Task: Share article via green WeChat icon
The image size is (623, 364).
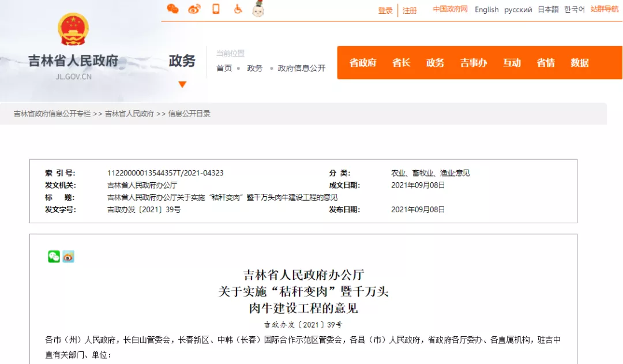Action: [54, 257]
